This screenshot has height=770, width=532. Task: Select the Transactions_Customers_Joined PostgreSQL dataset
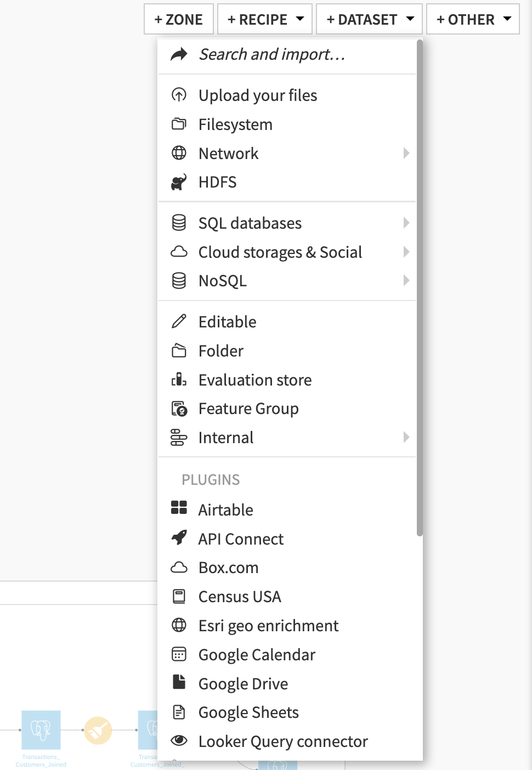(x=41, y=731)
